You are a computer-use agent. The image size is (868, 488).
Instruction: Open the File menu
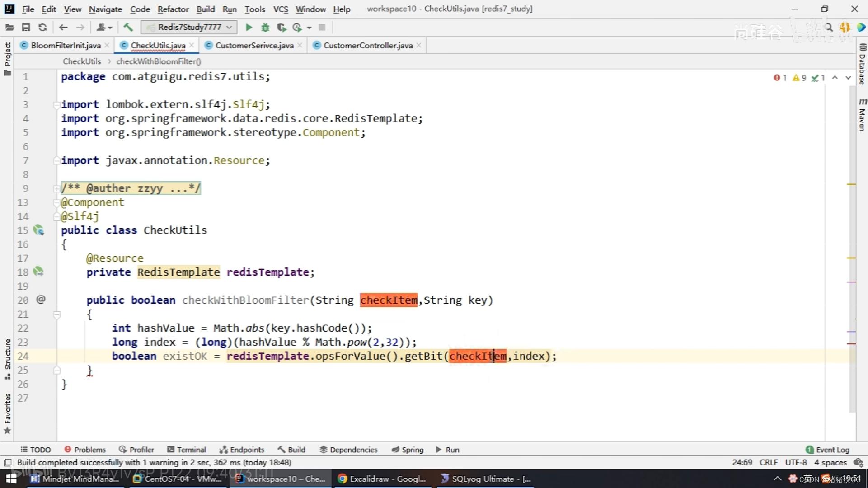click(28, 9)
